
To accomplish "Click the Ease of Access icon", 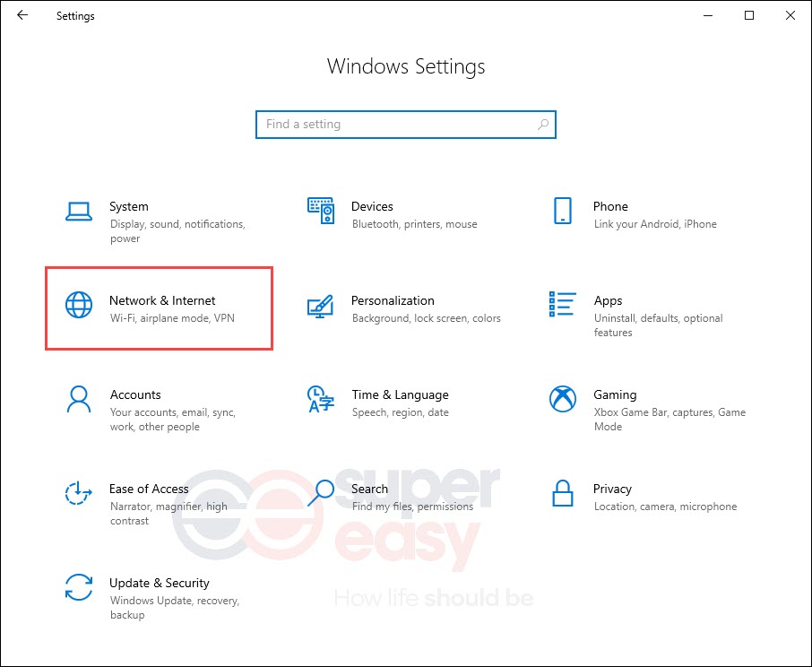I will [79, 492].
